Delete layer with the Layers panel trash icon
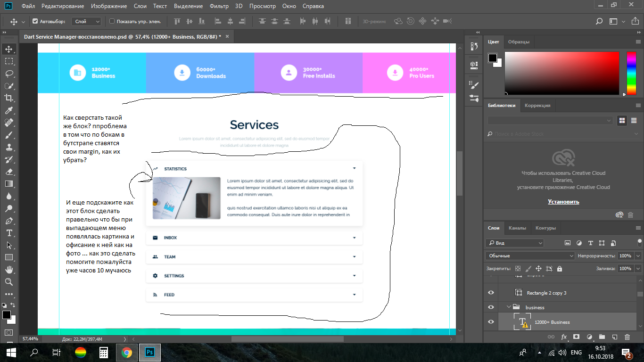Viewport: 644px width, 362px height. tap(627, 337)
